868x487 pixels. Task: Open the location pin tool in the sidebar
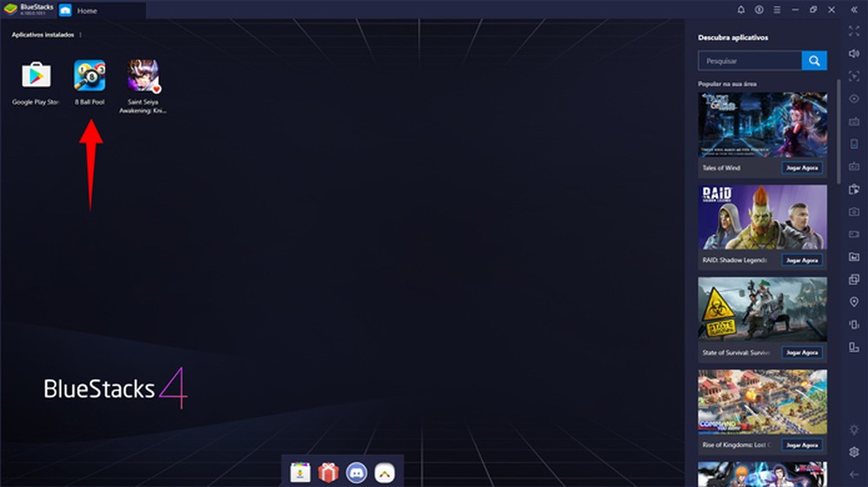coord(854,301)
